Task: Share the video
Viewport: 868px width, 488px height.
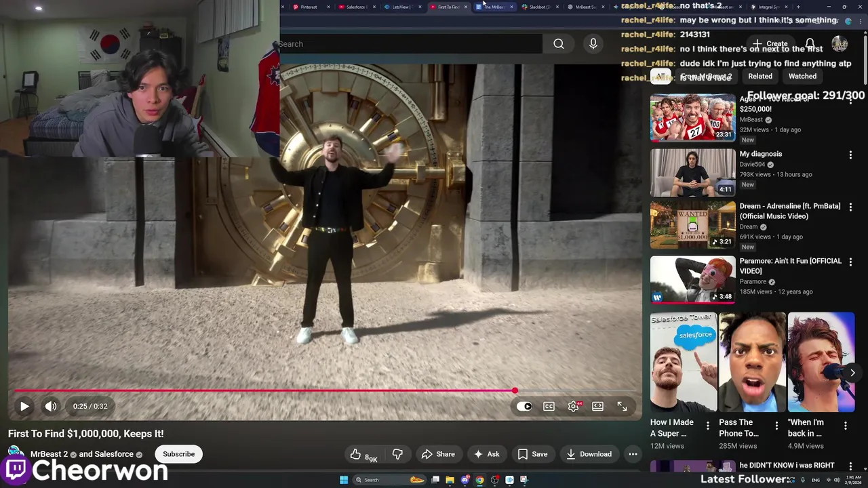Action: click(x=438, y=454)
